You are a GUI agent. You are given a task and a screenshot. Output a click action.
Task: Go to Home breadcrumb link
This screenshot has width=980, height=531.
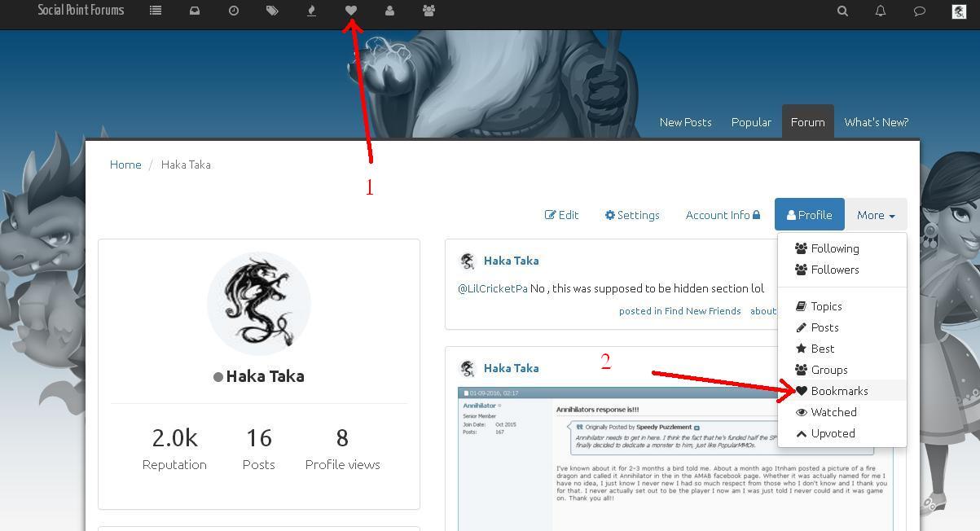(x=125, y=165)
